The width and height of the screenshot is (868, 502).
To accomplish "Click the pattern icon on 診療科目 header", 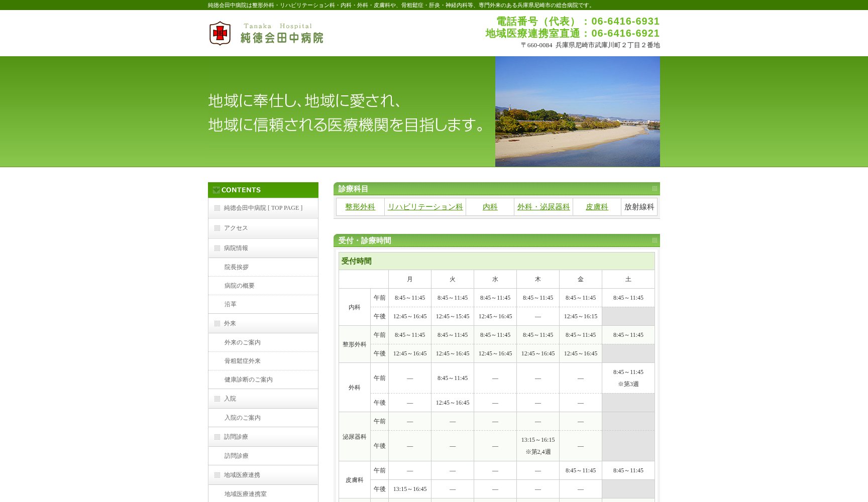I will pos(654,189).
